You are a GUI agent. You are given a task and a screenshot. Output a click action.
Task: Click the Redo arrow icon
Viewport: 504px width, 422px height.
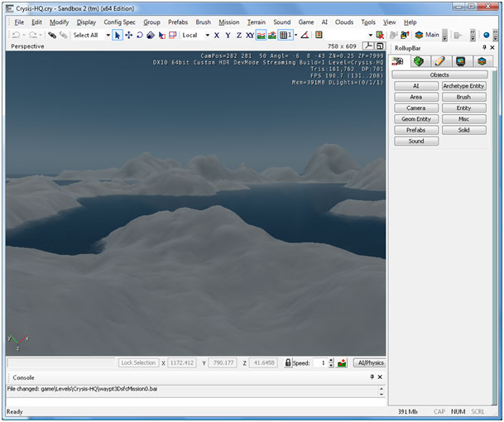32,35
